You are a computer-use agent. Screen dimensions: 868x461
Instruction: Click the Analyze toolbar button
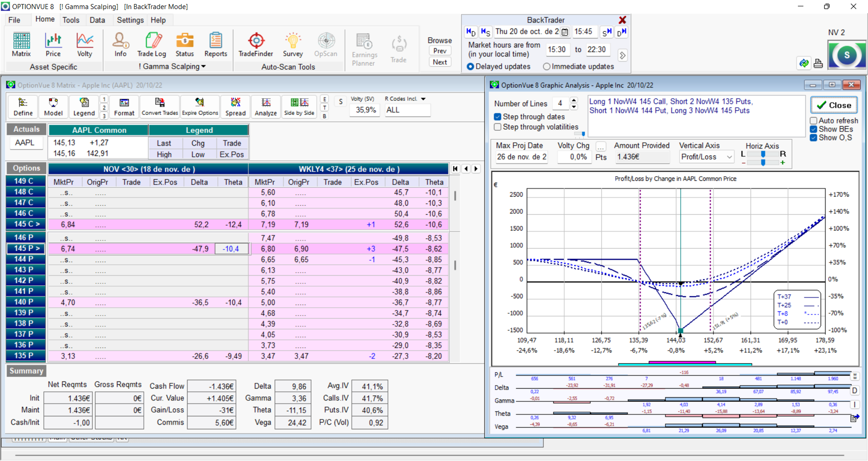click(266, 107)
